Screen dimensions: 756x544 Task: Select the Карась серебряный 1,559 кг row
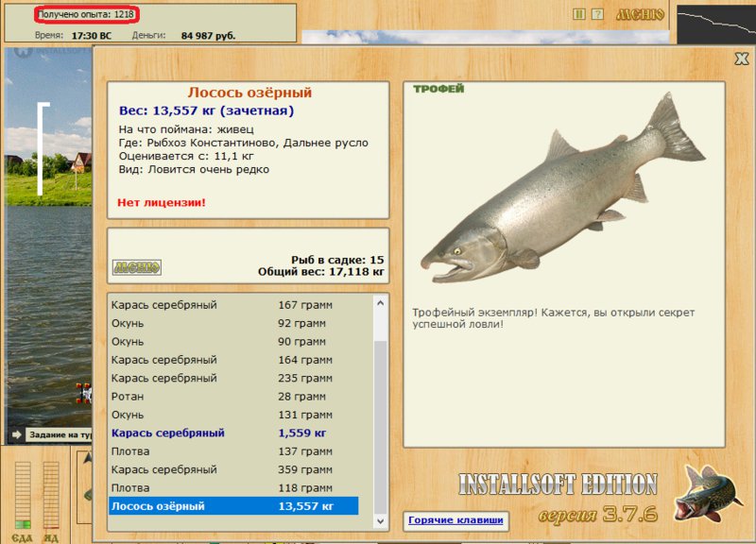(233, 433)
